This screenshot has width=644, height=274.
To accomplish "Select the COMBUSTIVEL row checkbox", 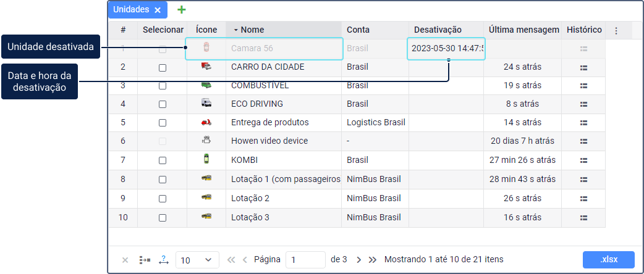I will (163, 86).
